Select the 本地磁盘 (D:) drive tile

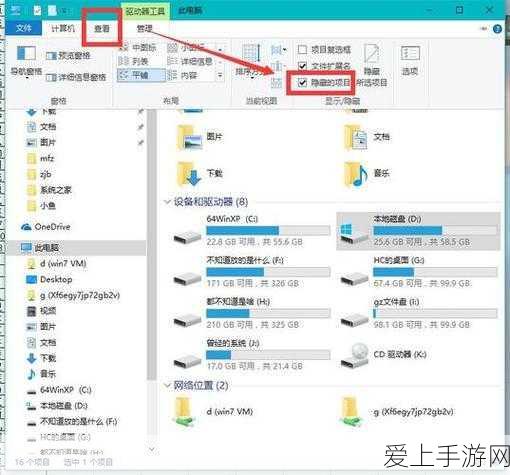[418, 231]
